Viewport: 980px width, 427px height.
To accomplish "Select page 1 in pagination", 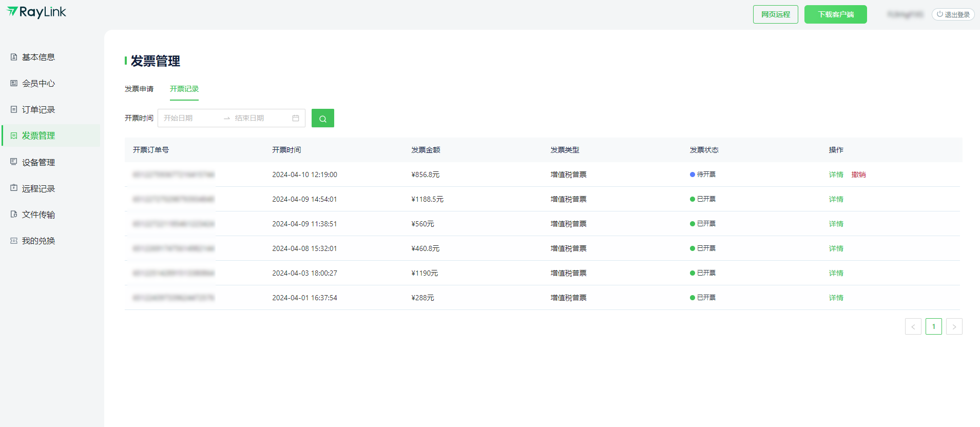I will [x=934, y=326].
